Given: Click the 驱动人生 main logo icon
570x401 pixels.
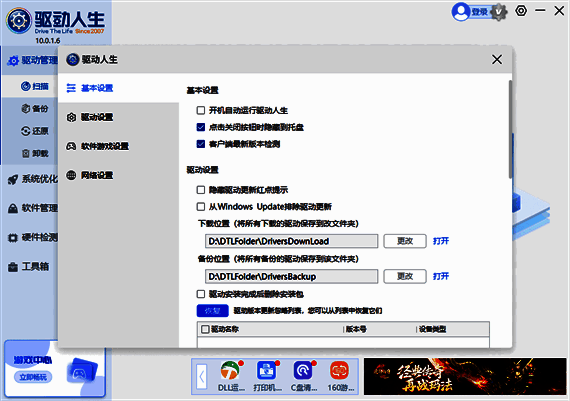Looking at the screenshot, I should [19, 21].
